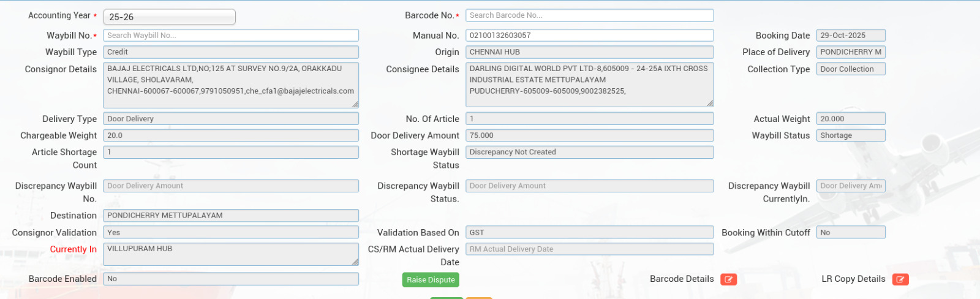Click the Destination field
The height and width of the screenshot is (299, 980).
230,216
